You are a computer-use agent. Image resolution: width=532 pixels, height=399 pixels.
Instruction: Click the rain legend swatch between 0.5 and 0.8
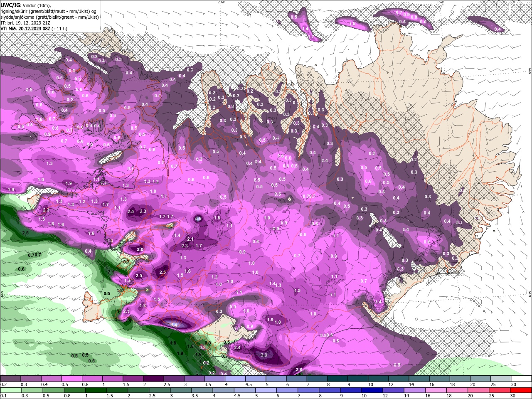[53, 390]
